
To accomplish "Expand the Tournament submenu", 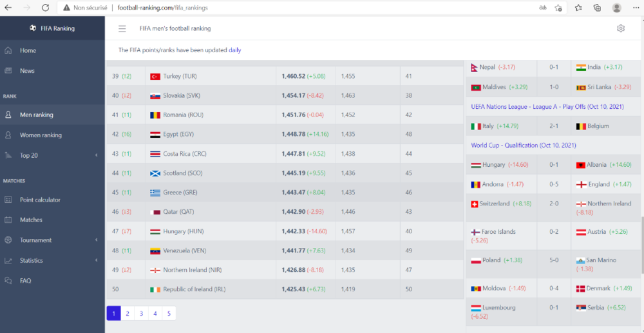I will pos(96,240).
